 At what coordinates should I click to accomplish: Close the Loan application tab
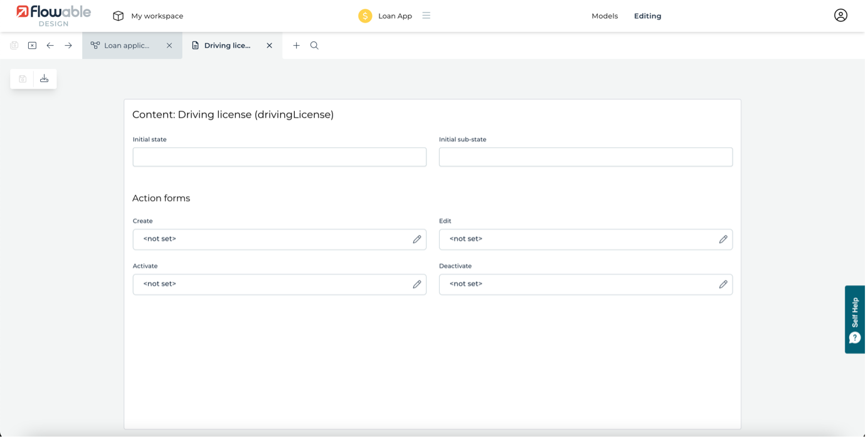pyautogui.click(x=169, y=46)
